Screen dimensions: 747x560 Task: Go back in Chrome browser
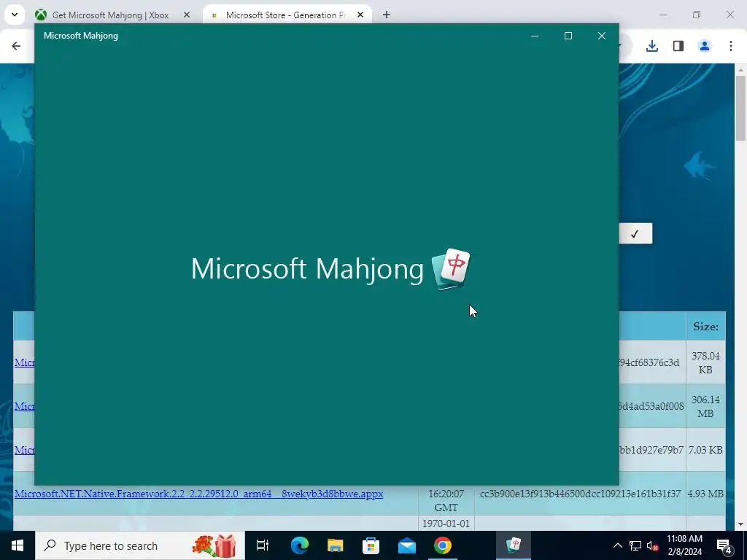coord(16,46)
